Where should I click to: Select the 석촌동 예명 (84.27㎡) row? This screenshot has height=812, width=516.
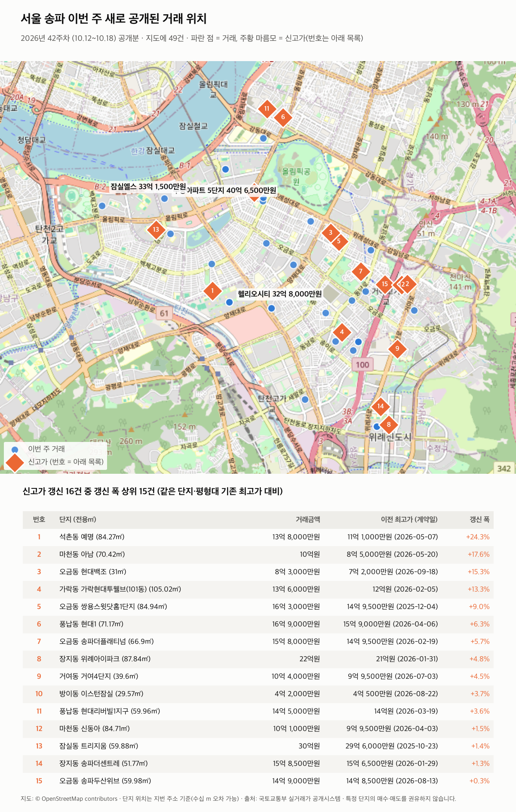[258, 537]
